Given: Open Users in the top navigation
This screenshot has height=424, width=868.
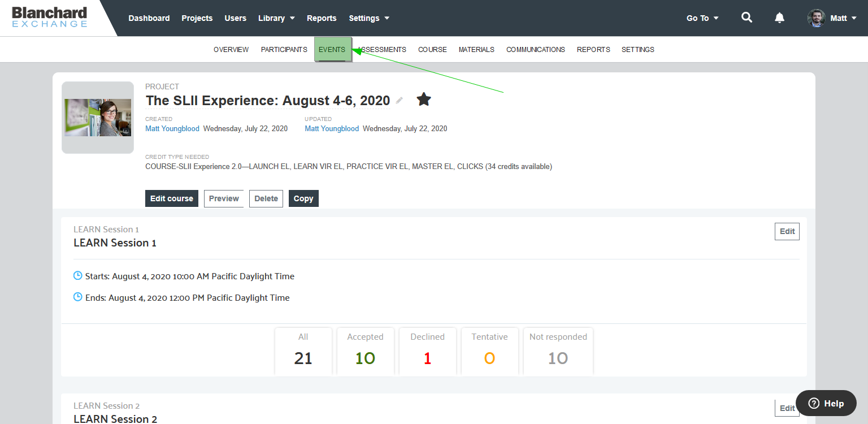Looking at the screenshot, I should 236,18.
